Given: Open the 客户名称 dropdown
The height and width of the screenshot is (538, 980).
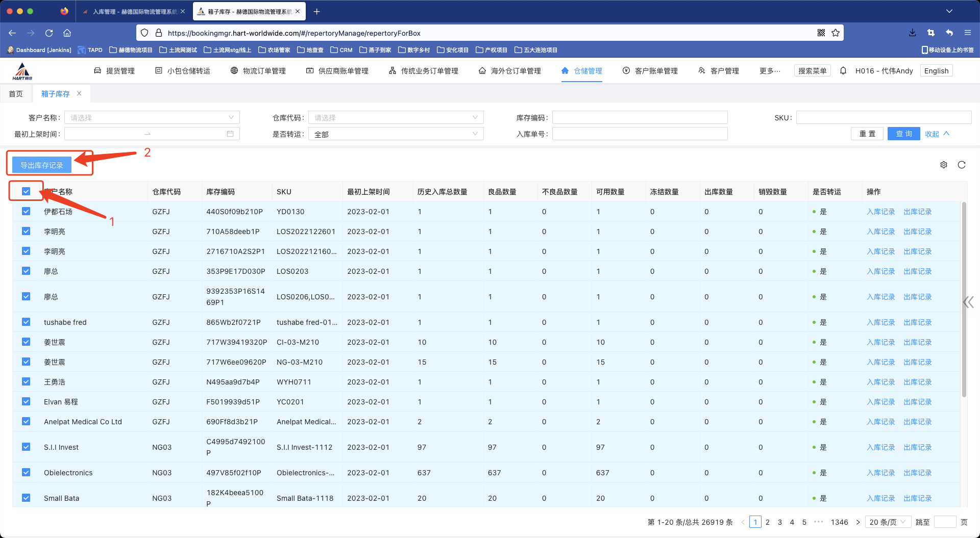Looking at the screenshot, I should pos(152,118).
